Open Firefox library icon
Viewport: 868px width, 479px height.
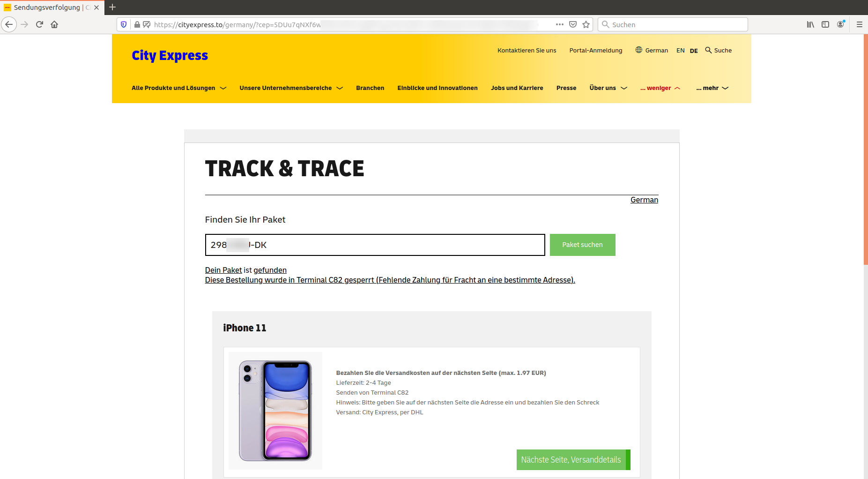810,24
